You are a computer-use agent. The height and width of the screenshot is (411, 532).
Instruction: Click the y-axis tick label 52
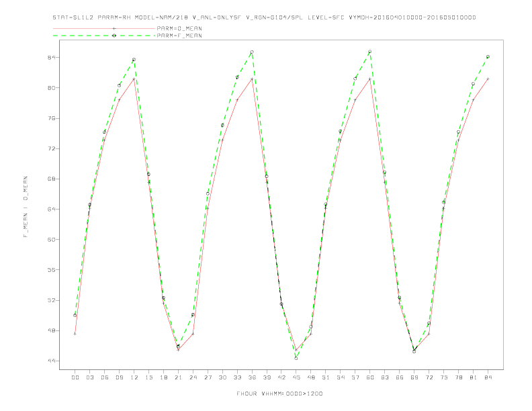51,300
